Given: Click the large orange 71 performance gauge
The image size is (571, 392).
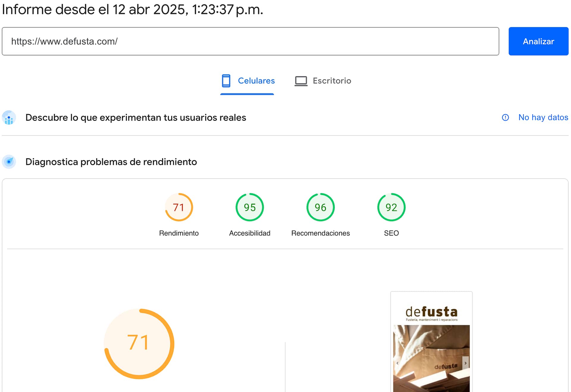Looking at the screenshot, I should click(139, 344).
